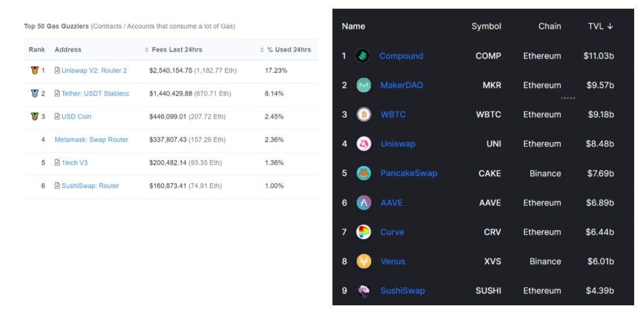Sort by TVL descending arrow
The height and width of the screenshot is (314, 644).
pos(610,26)
